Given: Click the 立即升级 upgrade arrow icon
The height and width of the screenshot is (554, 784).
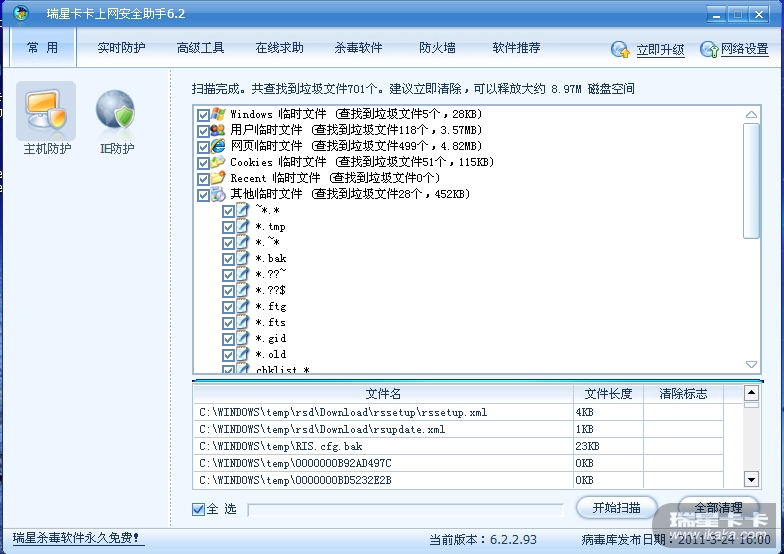Looking at the screenshot, I should (620, 49).
